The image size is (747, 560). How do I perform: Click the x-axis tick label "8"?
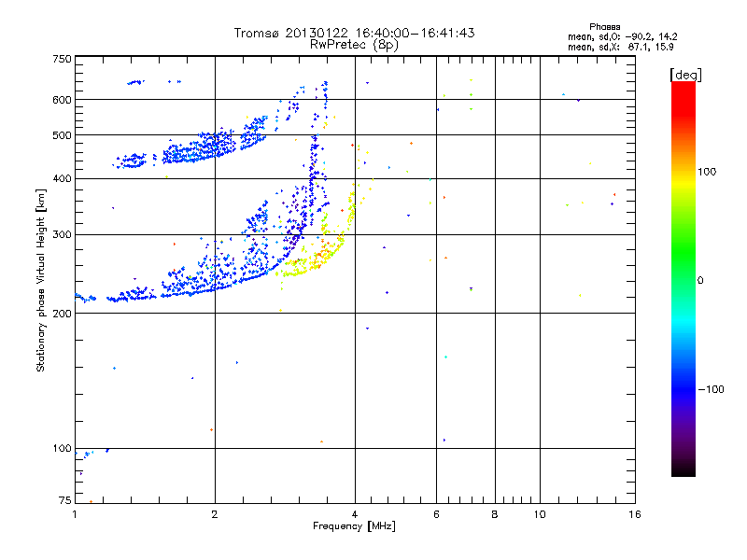[x=495, y=514]
